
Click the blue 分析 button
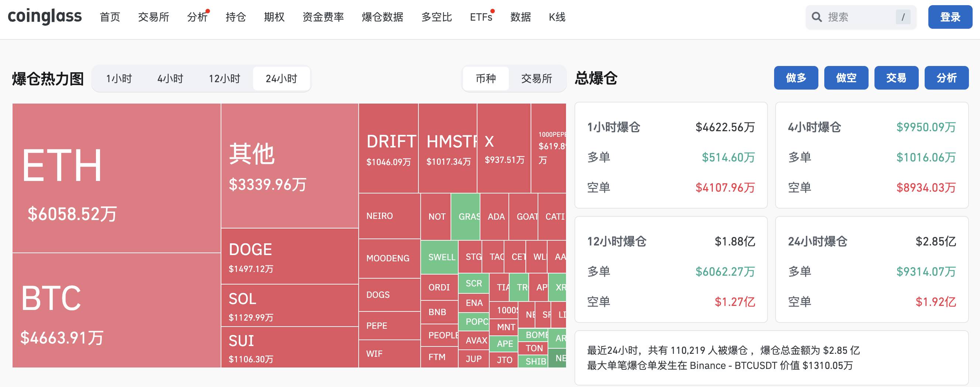tap(946, 78)
